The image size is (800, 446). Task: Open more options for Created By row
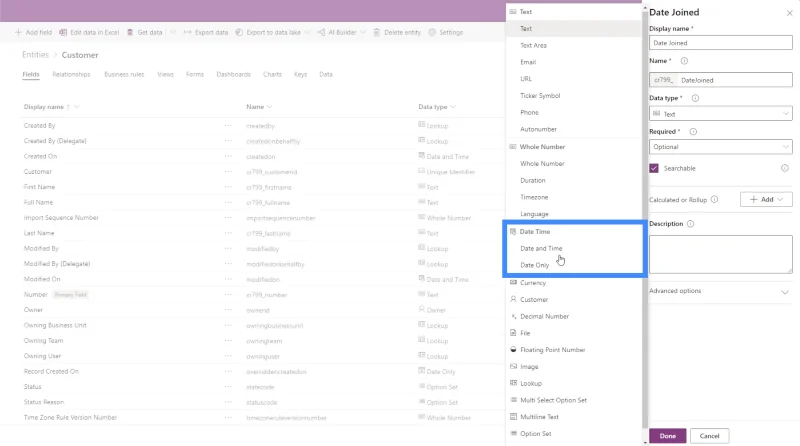coord(228,126)
